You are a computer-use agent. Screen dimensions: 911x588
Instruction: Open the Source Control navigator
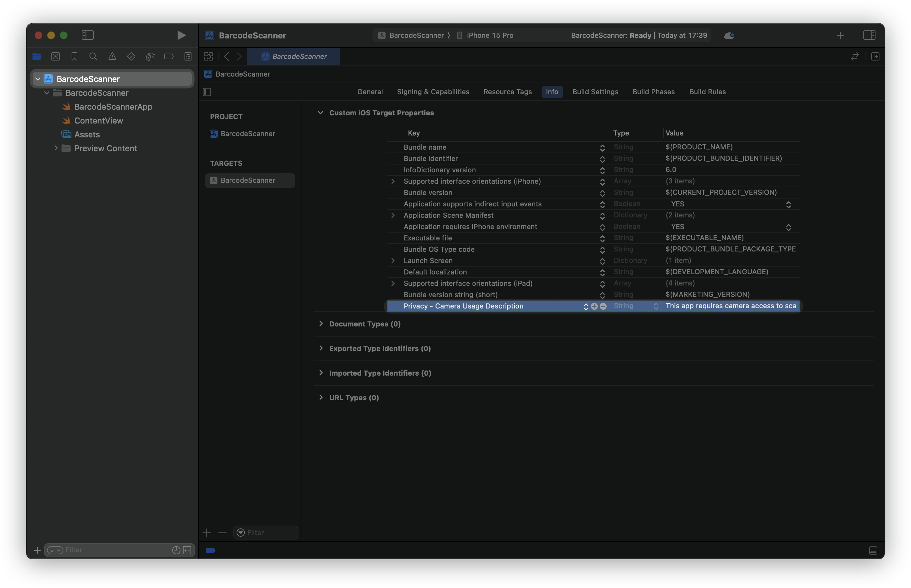(56, 56)
